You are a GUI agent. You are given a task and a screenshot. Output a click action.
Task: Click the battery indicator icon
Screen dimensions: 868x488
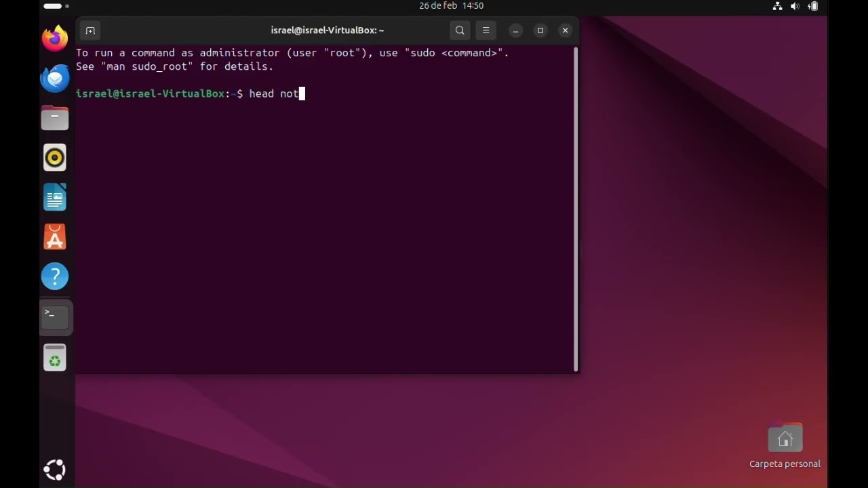click(812, 6)
